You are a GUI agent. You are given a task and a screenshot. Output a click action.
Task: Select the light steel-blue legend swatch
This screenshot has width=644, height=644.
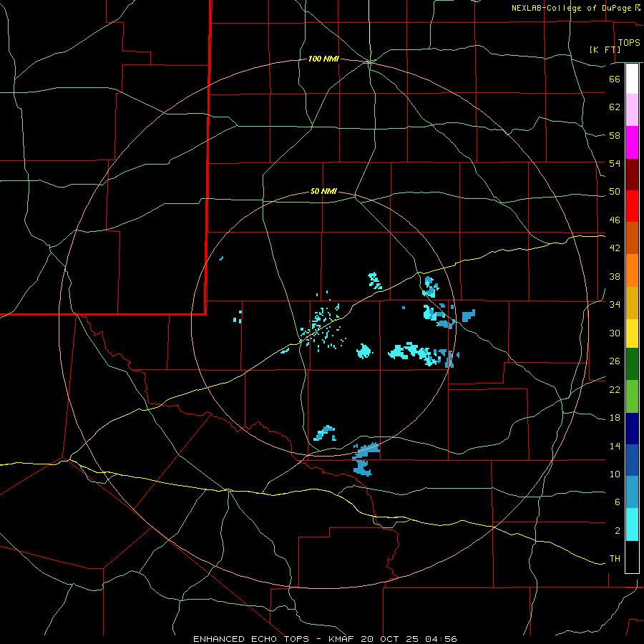(632, 492)
